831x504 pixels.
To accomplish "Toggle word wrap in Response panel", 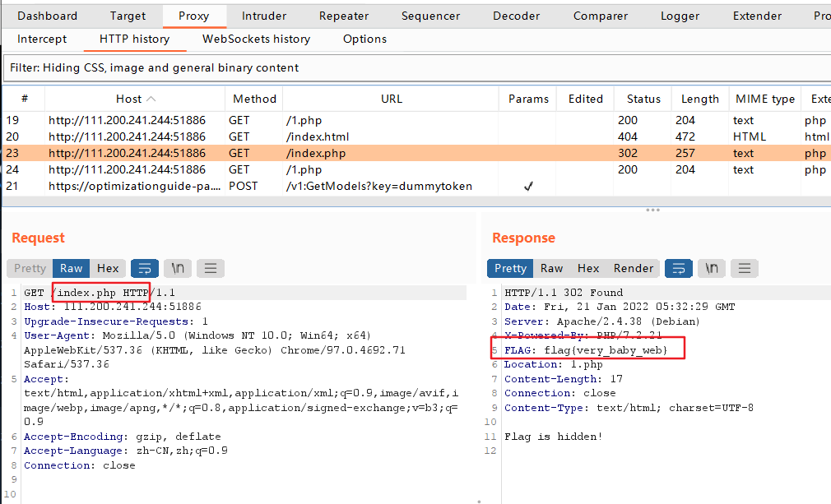I will 679,268.
